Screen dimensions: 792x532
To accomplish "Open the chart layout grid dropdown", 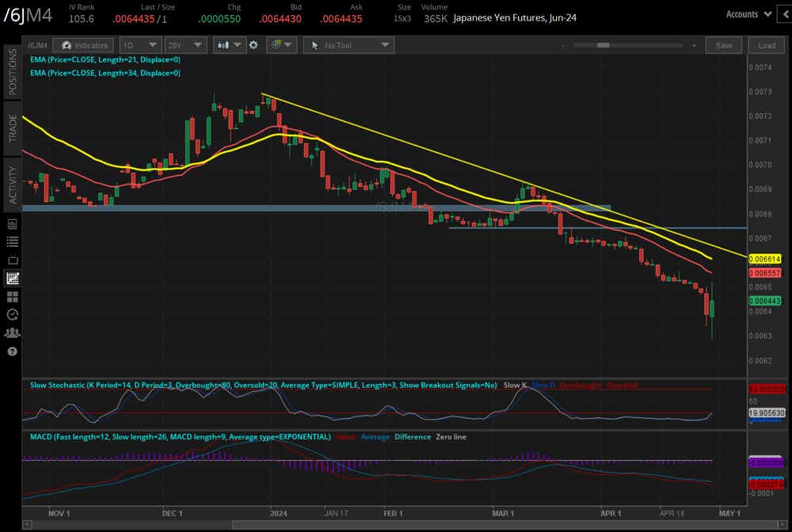I will click(x=281, y=45).
